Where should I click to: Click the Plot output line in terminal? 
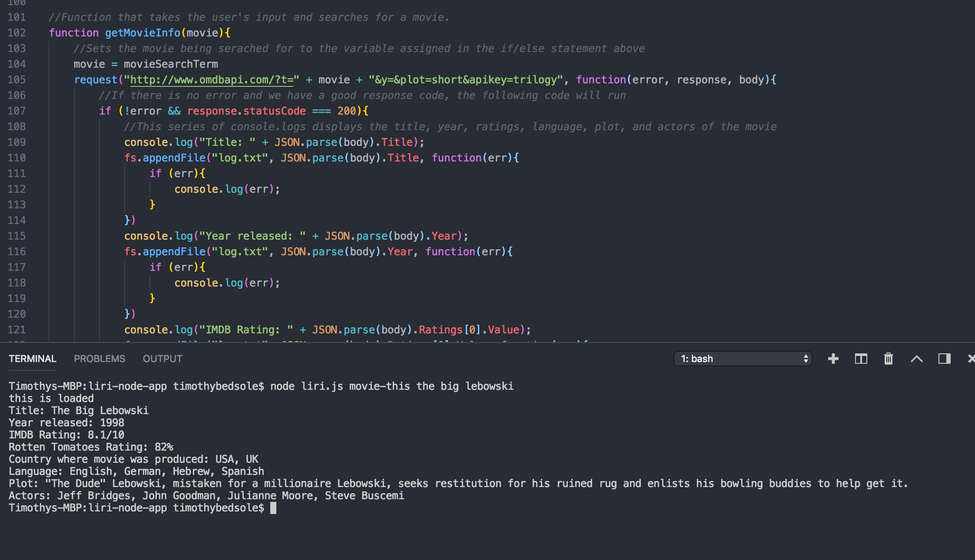(458, 484)
